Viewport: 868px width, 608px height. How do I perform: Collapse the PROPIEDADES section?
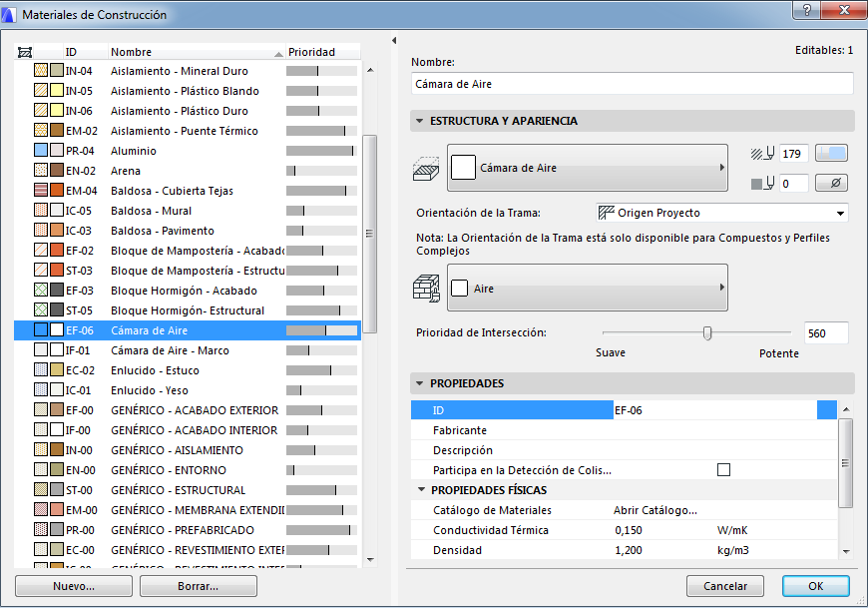click(x=420, y=383)
